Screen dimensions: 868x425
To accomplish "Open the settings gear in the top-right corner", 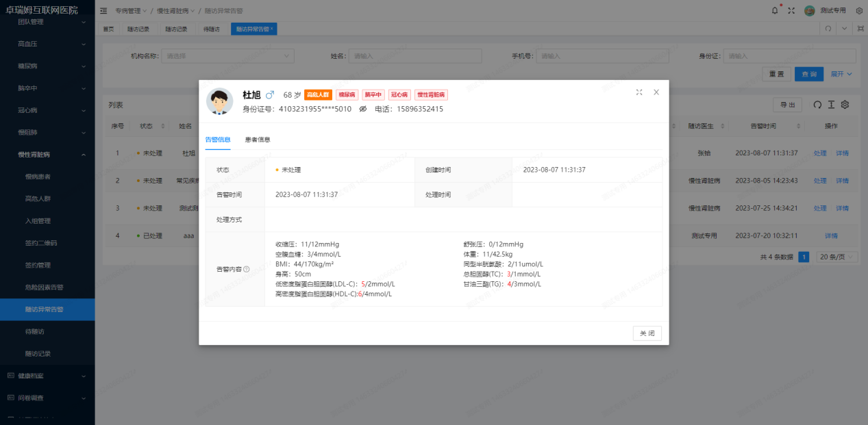I will tap(859, 10).
